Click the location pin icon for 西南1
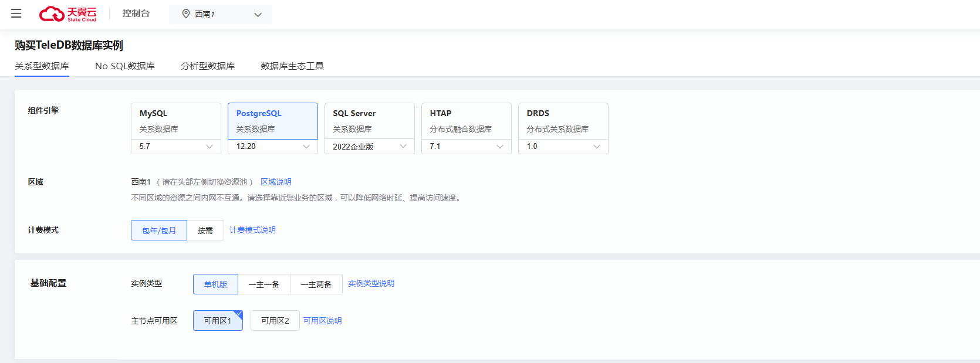The image size is (980, 363). (x=186, y=14)
